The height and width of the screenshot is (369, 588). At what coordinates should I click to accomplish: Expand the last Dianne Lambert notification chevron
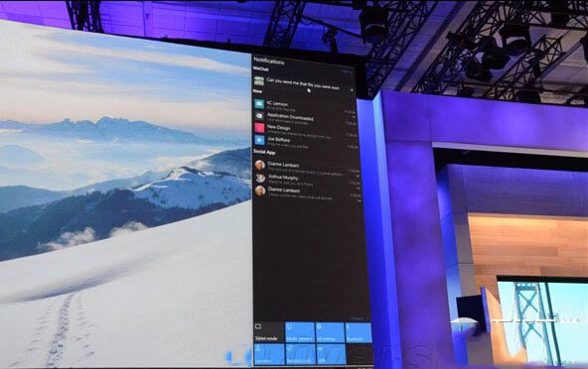coord(359,200)
